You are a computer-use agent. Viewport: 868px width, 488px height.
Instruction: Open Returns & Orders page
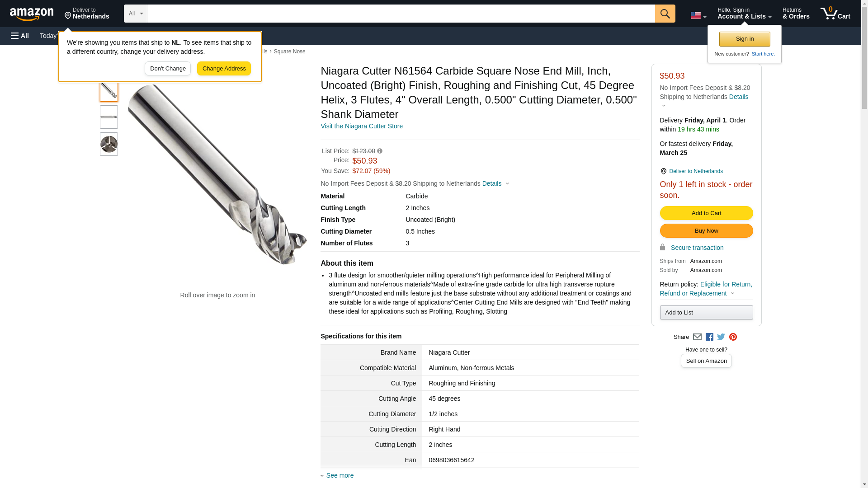point(796,14)
